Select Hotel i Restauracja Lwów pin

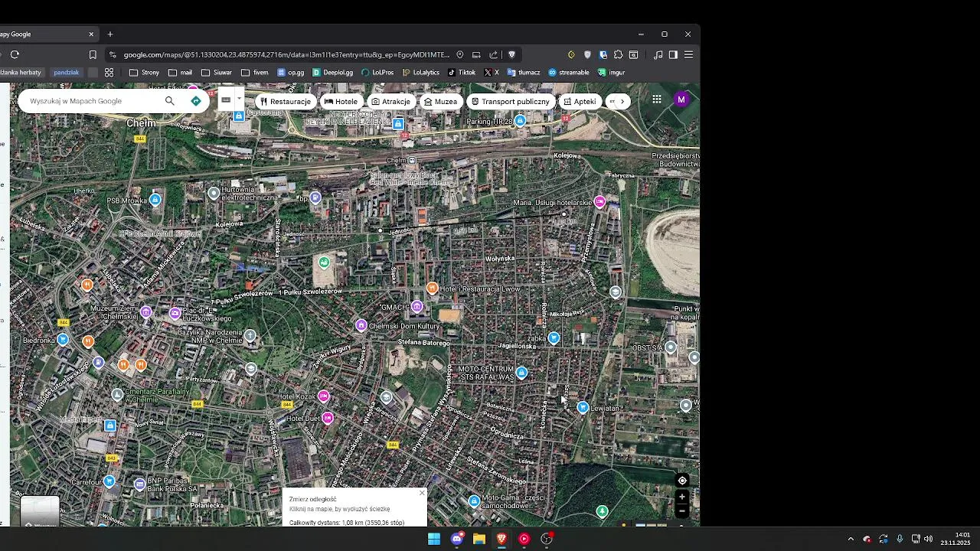(433, 288)
